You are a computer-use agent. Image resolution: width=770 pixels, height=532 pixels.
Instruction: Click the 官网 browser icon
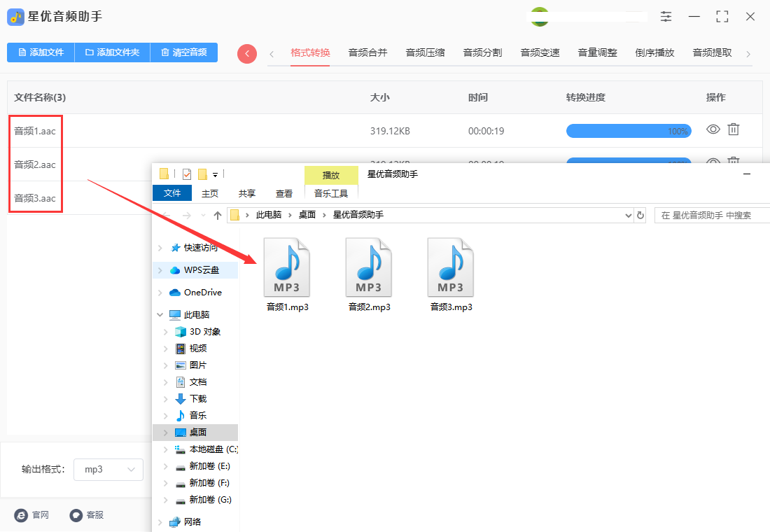[x=21, y=514]
